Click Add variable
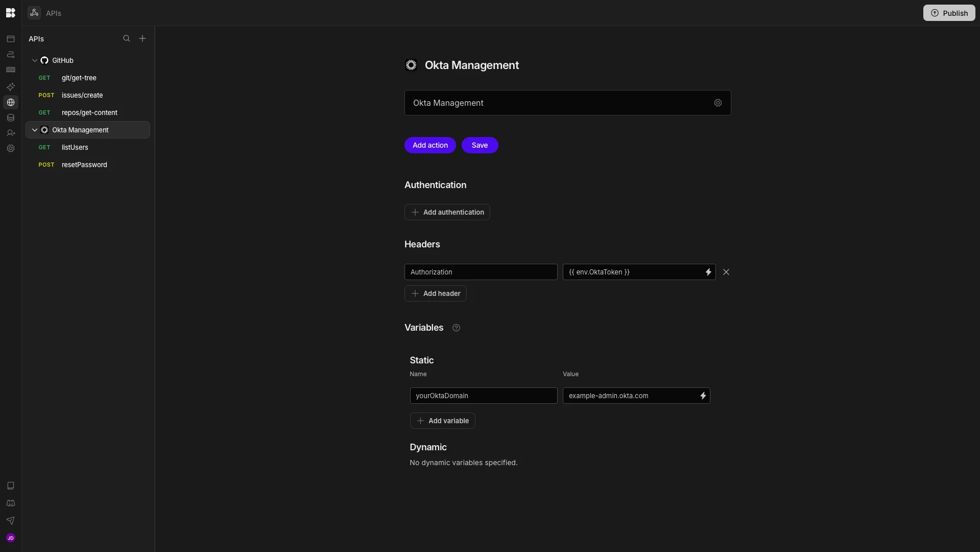 point(443,421)
